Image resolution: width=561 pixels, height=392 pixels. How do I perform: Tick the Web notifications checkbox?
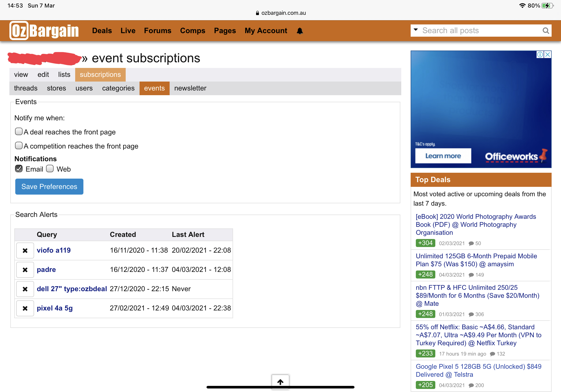50,169
